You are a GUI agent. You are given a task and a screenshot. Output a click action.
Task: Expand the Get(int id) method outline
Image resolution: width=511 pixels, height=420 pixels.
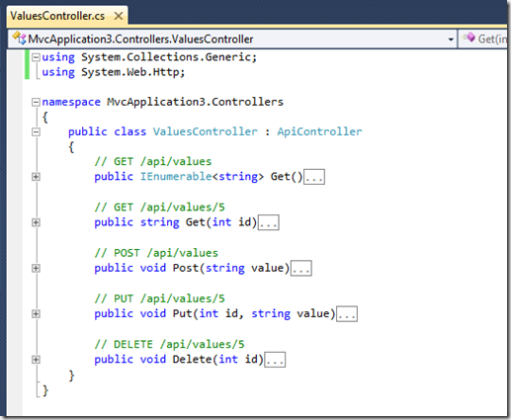tap(36, 222)
